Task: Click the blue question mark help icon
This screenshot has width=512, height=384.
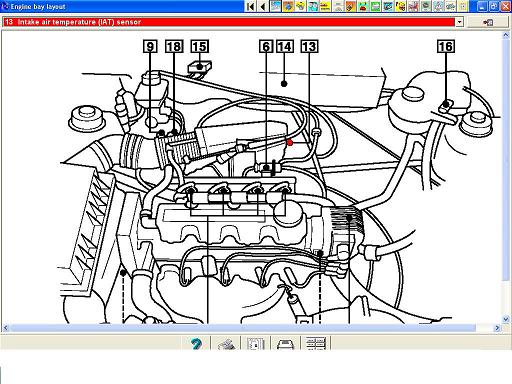Action: [x=196, y=343]
